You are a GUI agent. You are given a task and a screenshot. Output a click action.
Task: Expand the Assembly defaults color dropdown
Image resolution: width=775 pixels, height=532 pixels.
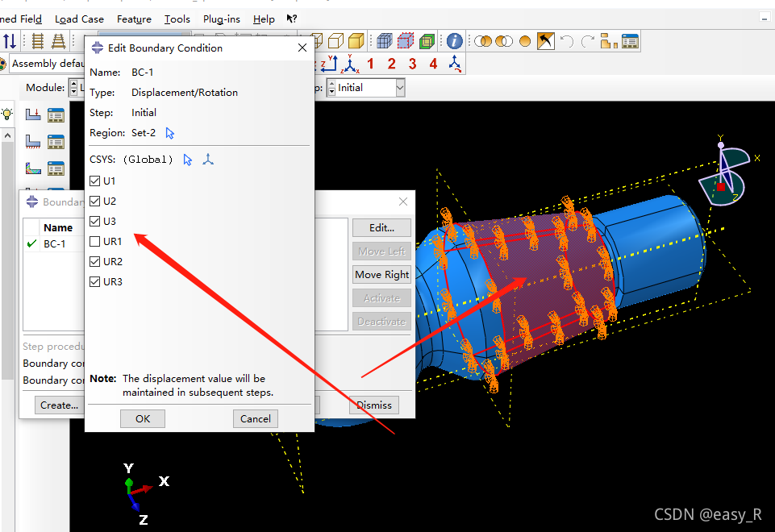tap(47, 64)
